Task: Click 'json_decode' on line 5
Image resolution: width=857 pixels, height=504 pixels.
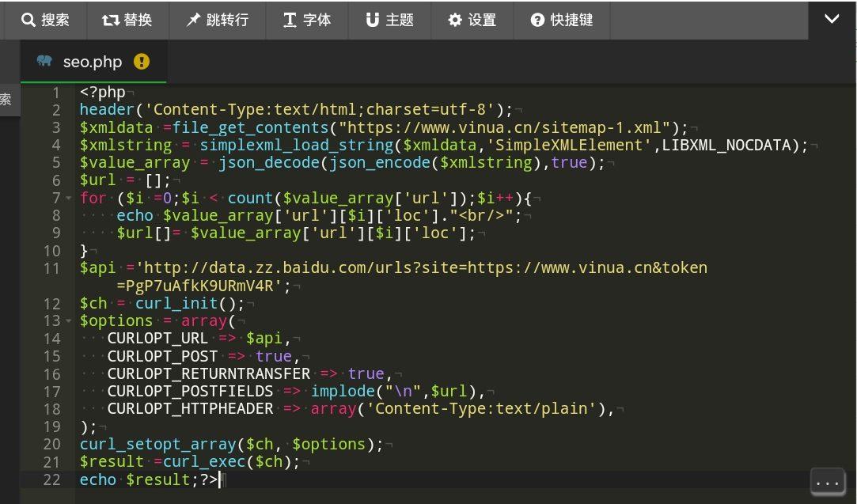Action: tap(269, 162)
